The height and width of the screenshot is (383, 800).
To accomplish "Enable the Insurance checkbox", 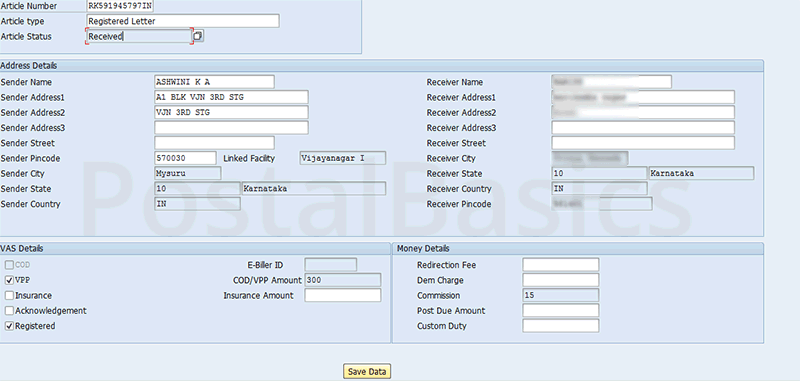I will [9, 295].
